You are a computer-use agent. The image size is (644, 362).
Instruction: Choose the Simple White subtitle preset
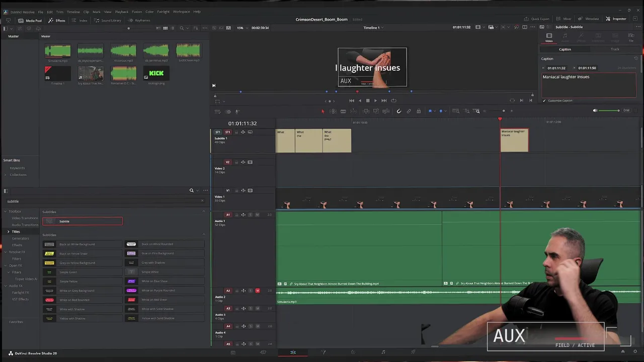165,272
